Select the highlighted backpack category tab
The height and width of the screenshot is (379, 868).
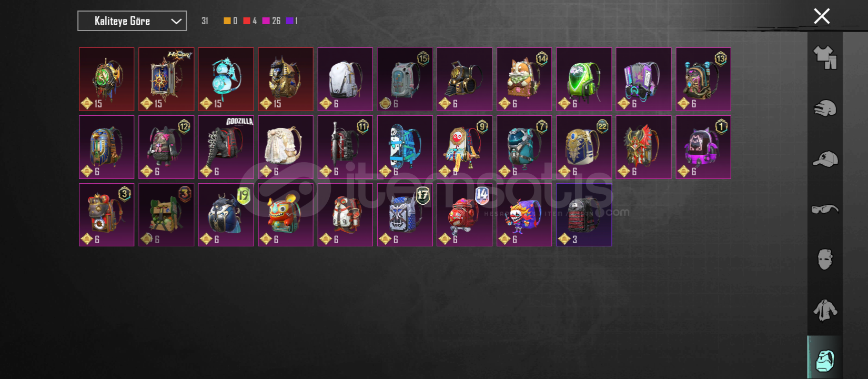coord(825,358)
